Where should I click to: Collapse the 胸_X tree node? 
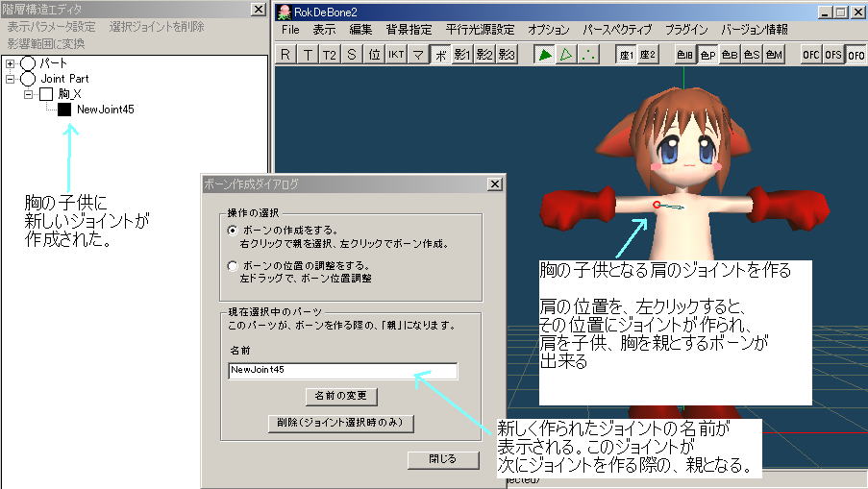coord(30,94)
